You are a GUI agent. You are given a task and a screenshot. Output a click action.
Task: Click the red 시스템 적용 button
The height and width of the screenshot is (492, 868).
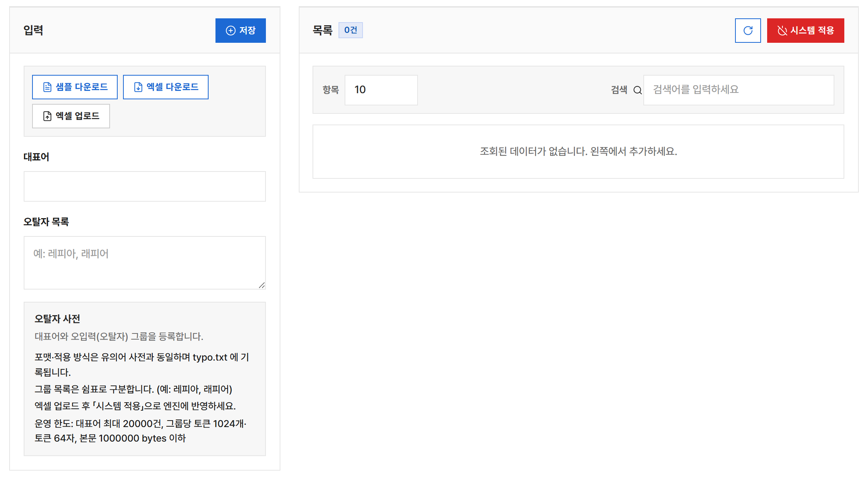tap(805, 31)
